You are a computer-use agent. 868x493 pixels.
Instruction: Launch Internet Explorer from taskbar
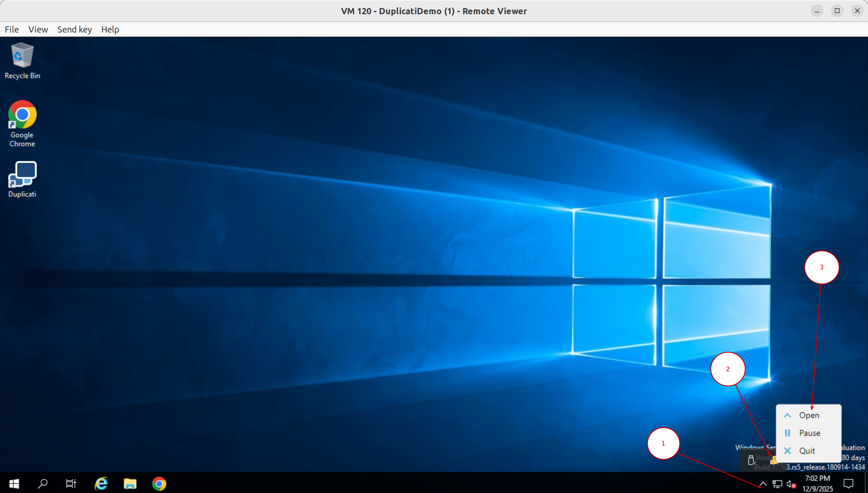101,484
